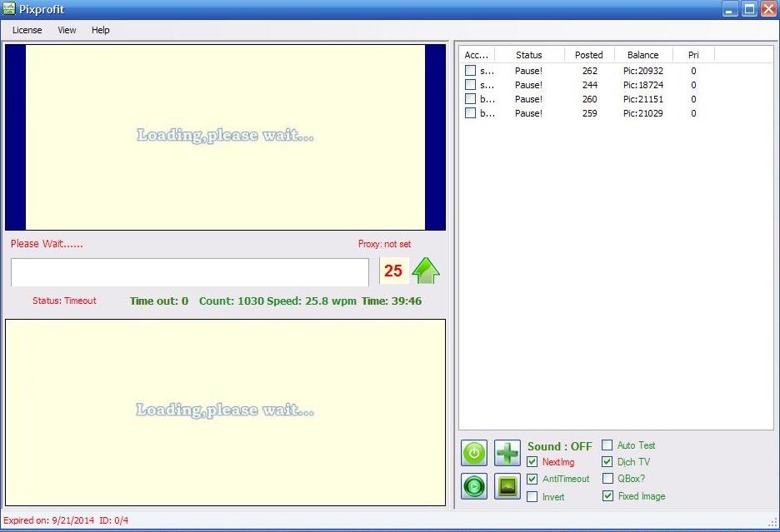
Task: Check the account row with balance Pic:21151
Action: click(470, 99)
